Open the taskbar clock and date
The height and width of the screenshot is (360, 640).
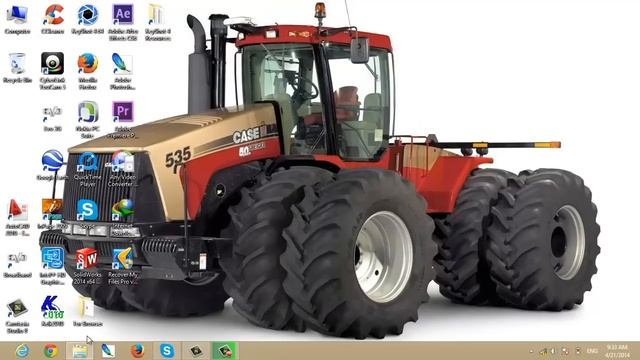[616, 351]
